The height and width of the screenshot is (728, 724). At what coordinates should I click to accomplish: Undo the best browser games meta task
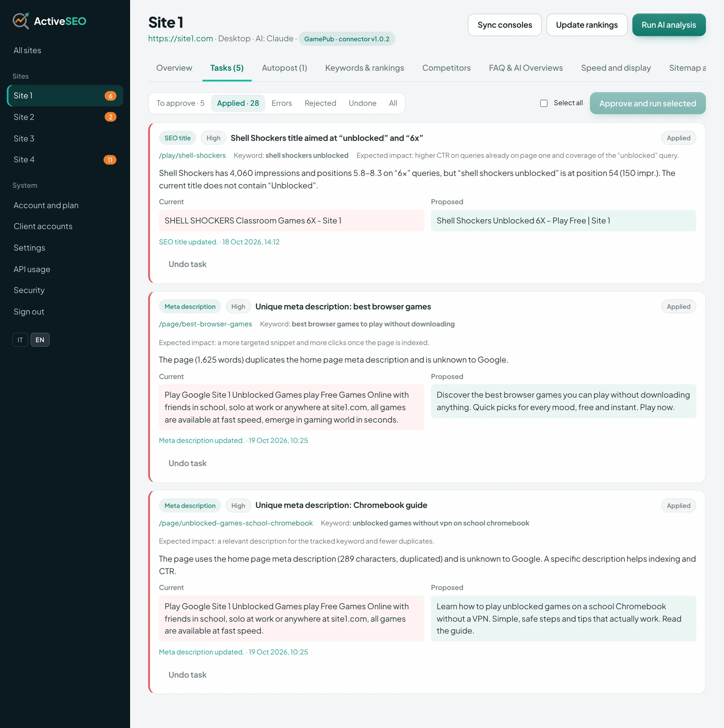[x=187, y=464]
